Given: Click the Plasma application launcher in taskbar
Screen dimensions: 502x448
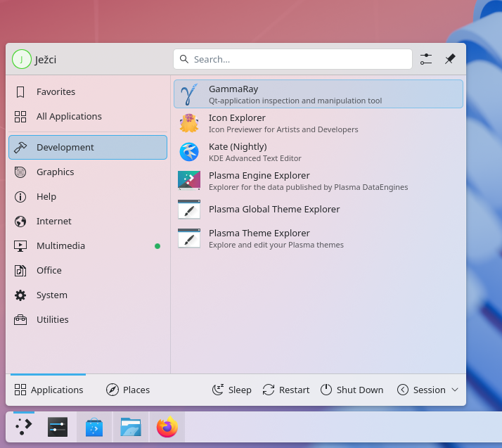Looking at the screenshot, I should point(24,427).
